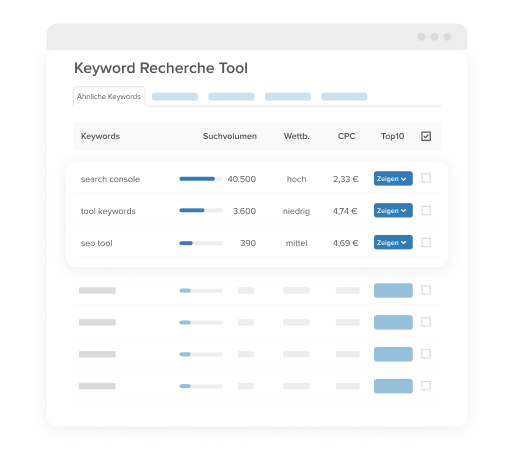Click the seo tool search volume bar
The height and width of the screenshot is (451, 514).
click(201, 243)
